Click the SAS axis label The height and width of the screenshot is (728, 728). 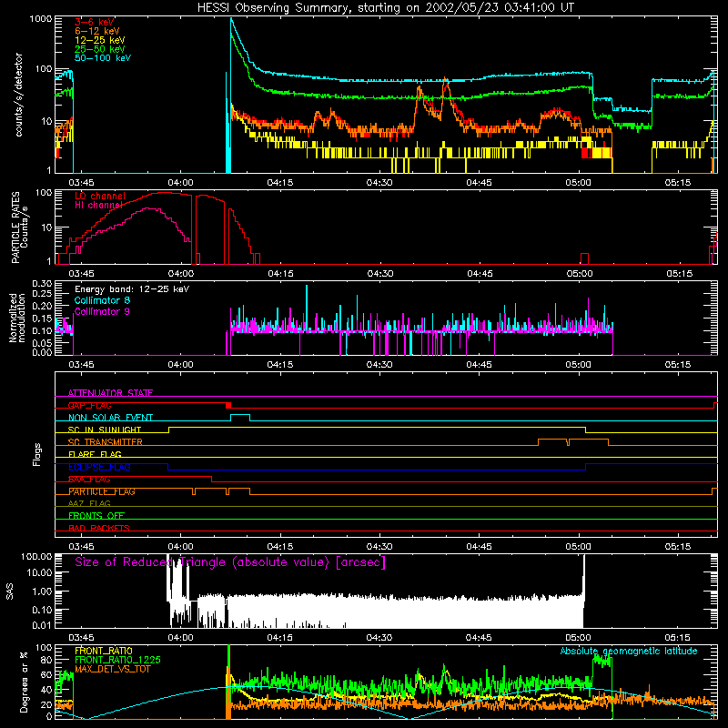(10, 591)
